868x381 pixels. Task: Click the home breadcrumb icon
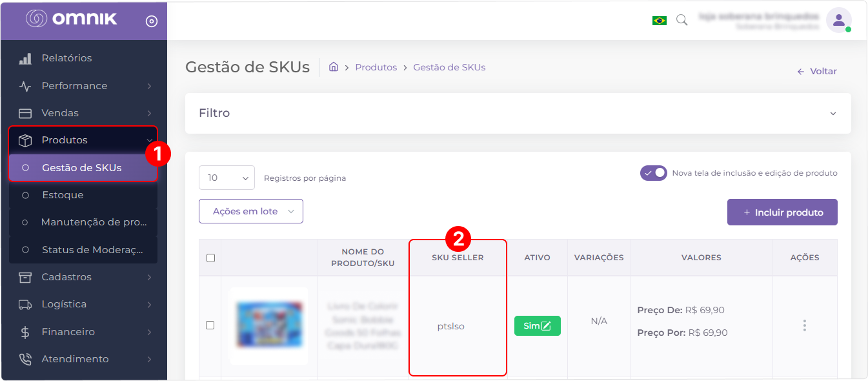point(334,67)
